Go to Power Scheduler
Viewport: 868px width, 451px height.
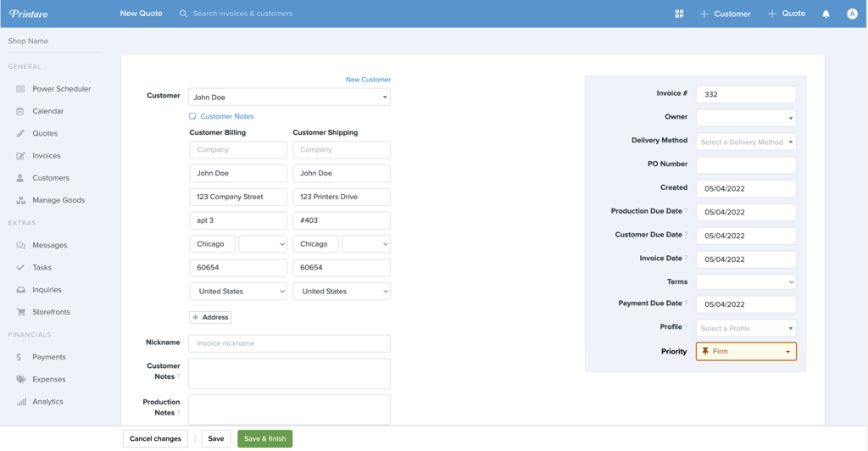61,89
